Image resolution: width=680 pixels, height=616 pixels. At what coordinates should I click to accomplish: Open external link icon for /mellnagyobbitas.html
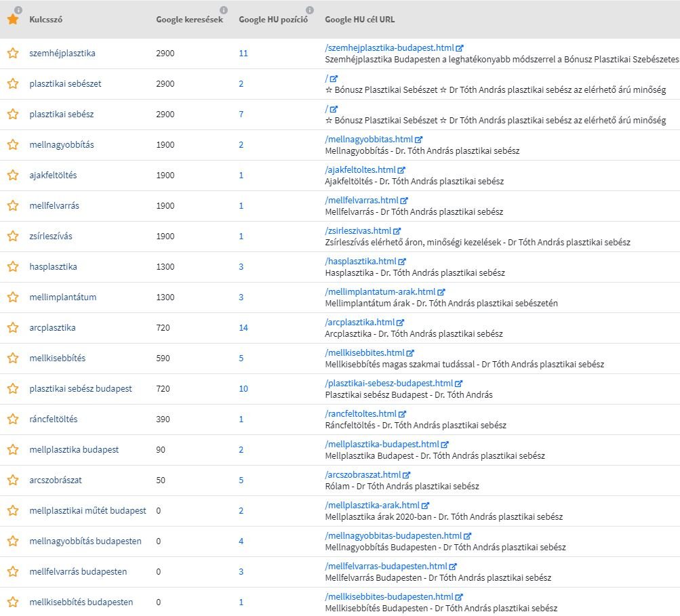pyautogui.click(x=418, y=140)
